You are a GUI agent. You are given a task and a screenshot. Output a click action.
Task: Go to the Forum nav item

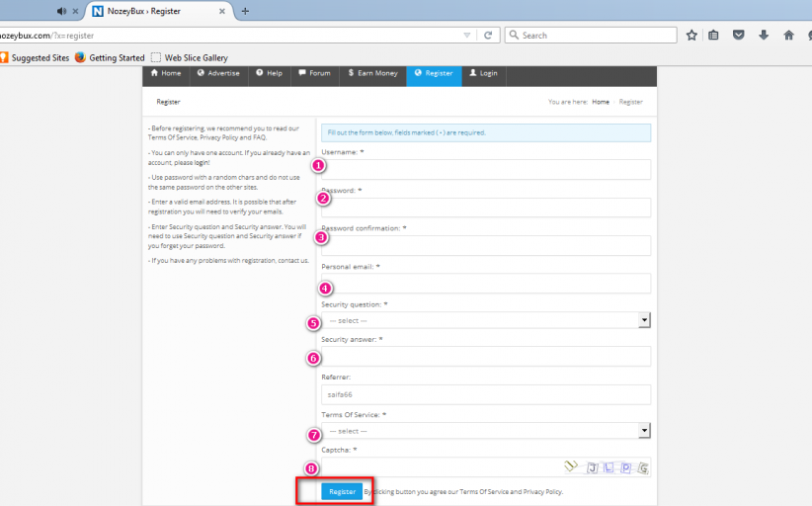click(x=315, y=73)
